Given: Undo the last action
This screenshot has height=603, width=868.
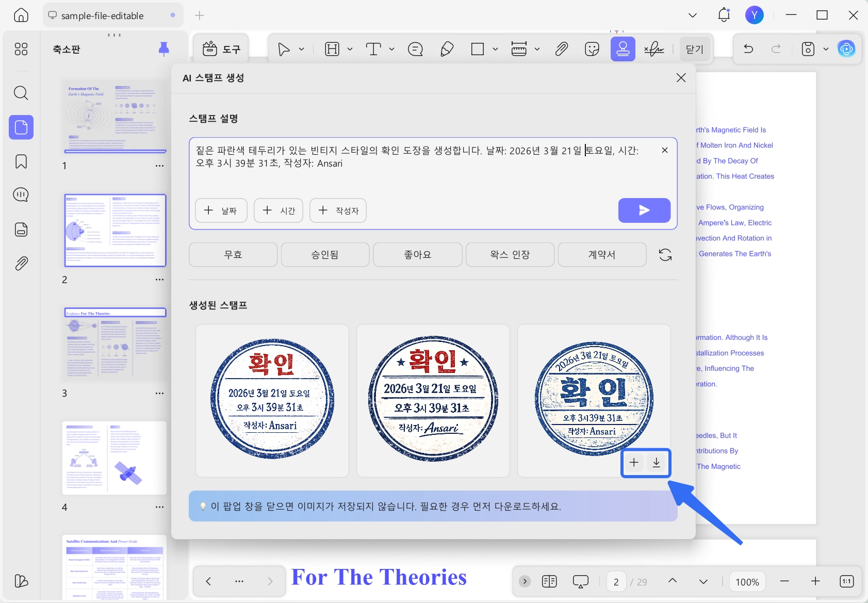Looking at the screenshot, I should pos(748,49).
